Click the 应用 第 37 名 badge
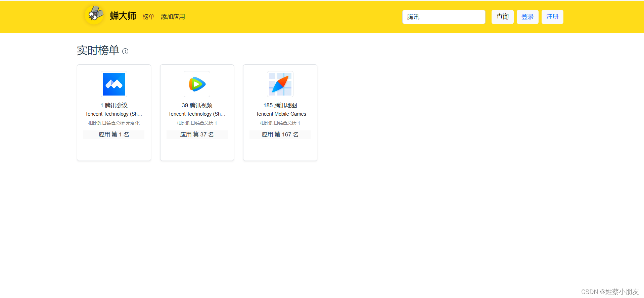Screen dimensions: 644x298 [x=197, y=134]
